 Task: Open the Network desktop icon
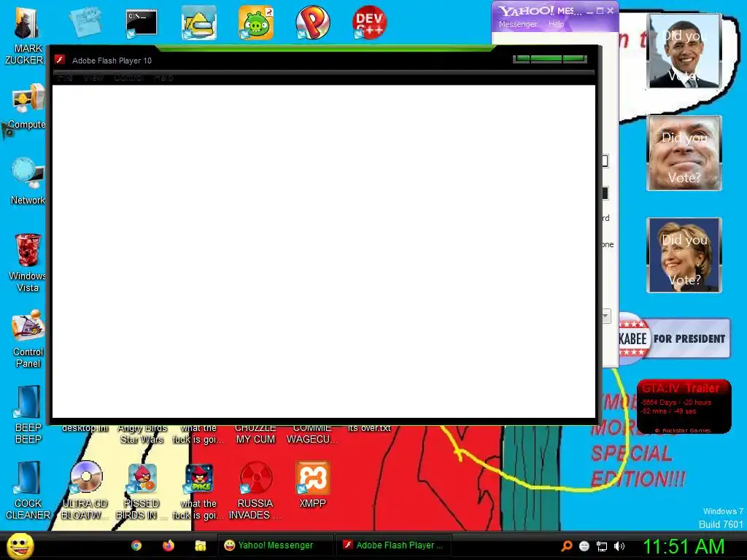point(28,182)
